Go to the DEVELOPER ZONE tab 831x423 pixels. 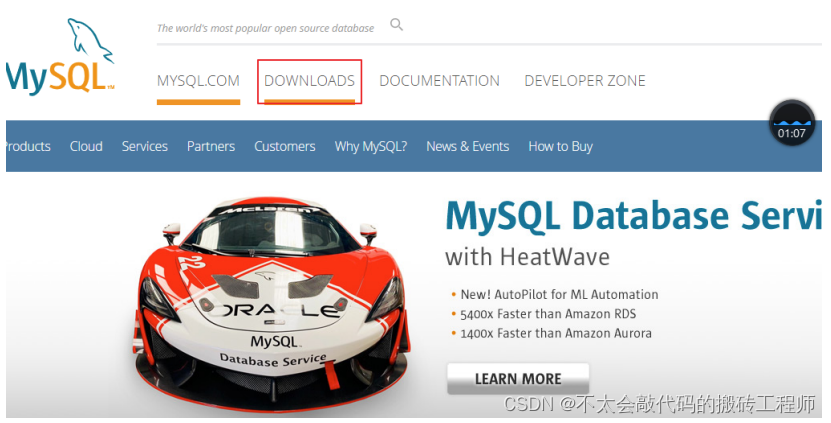(585, 81)
